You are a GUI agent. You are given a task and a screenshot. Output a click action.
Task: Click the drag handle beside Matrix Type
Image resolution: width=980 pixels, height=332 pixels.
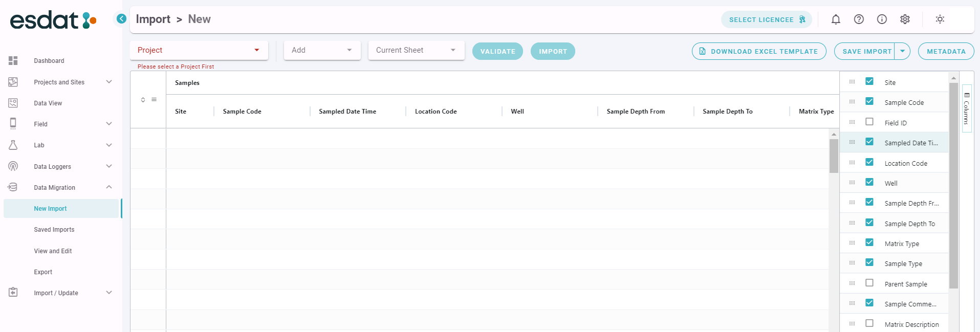(x=852, y=243)
